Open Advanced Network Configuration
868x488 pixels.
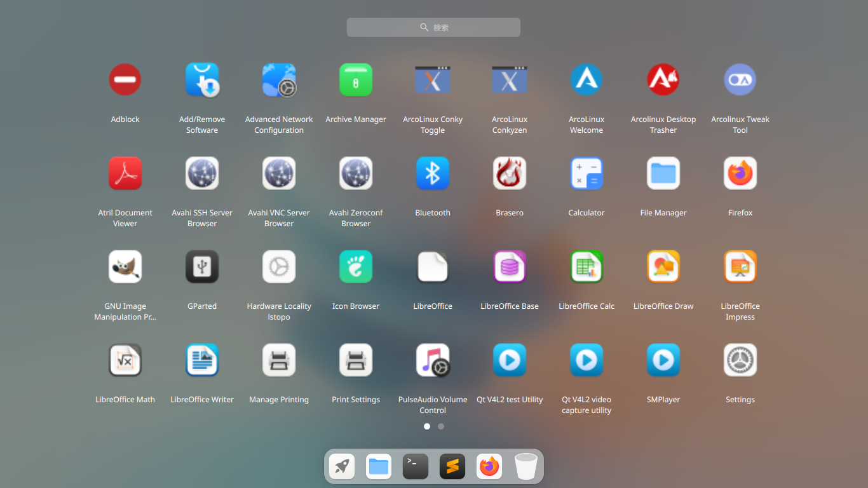tap(279, 79)
